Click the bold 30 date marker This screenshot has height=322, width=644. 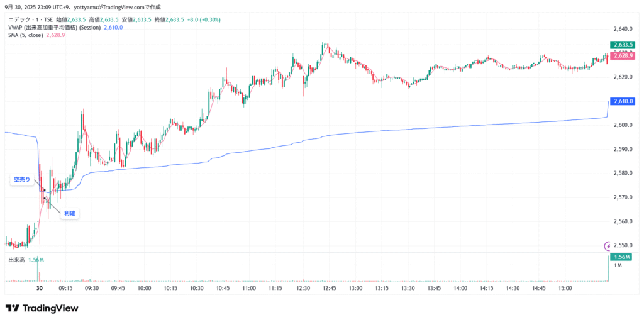pos(40,287)
